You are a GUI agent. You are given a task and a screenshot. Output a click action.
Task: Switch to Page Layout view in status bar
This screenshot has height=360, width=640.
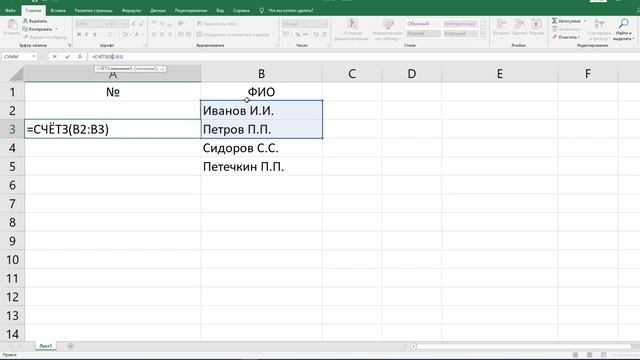point(589,355)
